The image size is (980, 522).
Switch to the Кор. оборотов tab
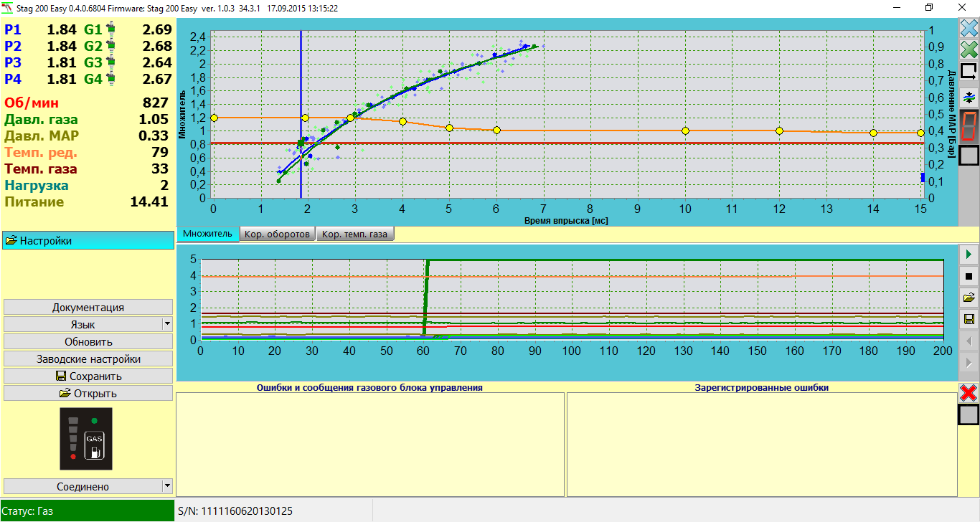277,233
